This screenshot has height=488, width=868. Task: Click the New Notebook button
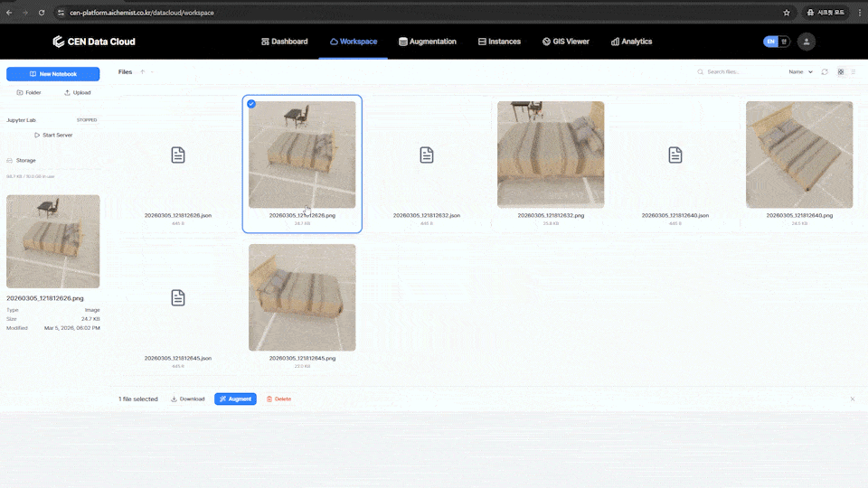tap(52, 74)
